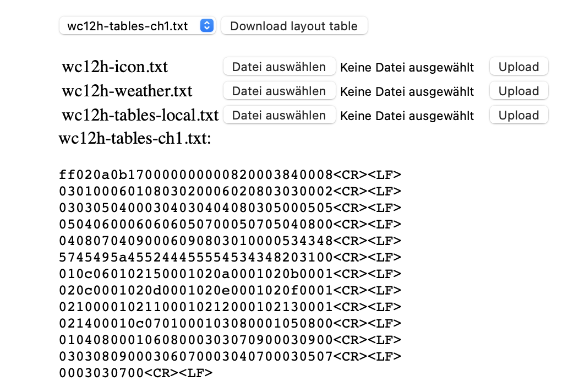
Task: Click the last hex line 0003030700
Action: [x=135, y=373]
